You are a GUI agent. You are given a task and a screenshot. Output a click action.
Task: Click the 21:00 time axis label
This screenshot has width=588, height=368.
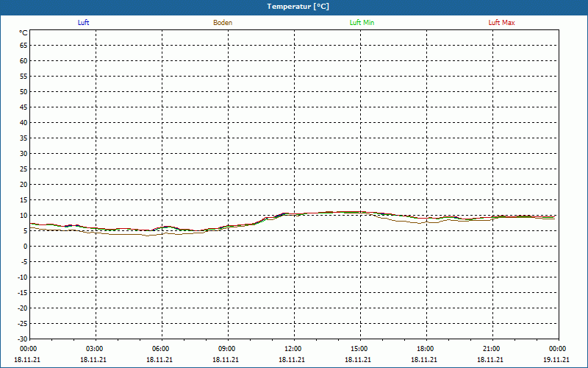492,349
